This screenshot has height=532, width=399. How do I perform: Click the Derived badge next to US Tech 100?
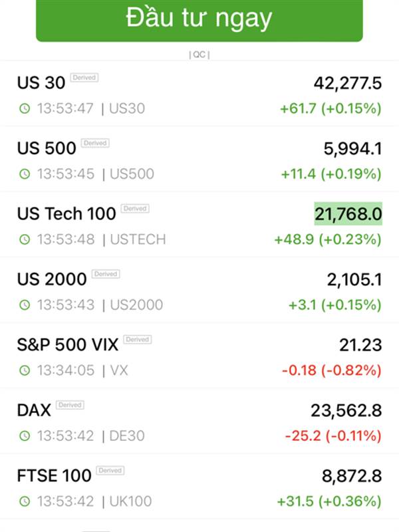tap(135, 208)
